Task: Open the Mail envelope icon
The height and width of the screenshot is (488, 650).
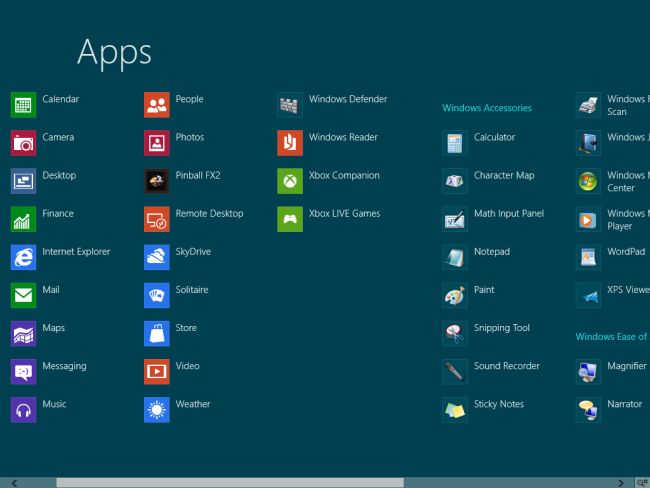Action: pos(23,296)
